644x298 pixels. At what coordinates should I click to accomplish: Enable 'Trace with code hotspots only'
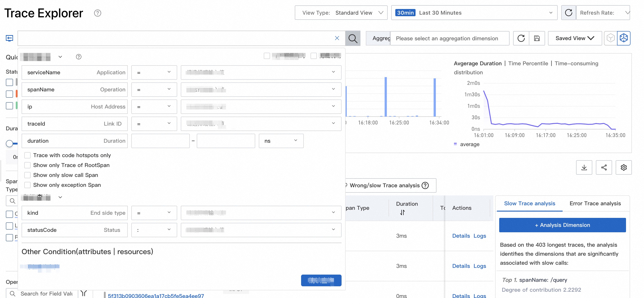(27, 155)
